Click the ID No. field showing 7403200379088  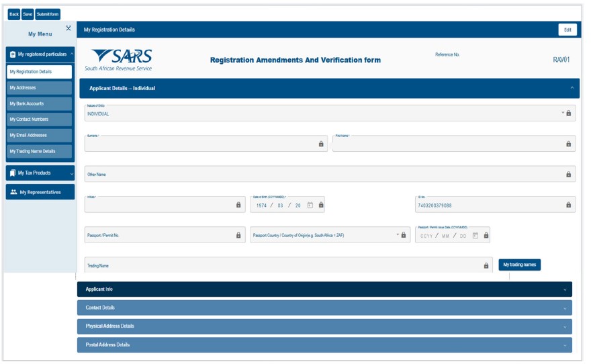click(495, 205)
